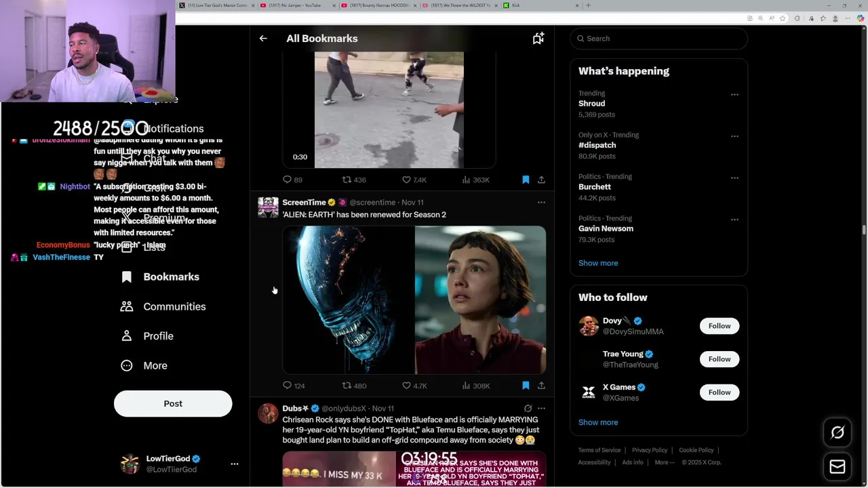Screen dimensions: 868x488
Task: Open more options for the Burchett trend
Action: (734, 178)
